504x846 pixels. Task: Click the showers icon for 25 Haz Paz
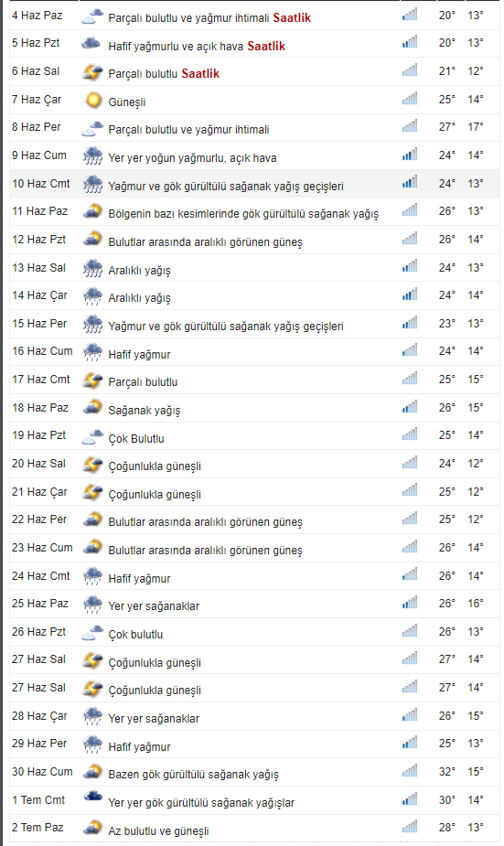pos(92,605)
